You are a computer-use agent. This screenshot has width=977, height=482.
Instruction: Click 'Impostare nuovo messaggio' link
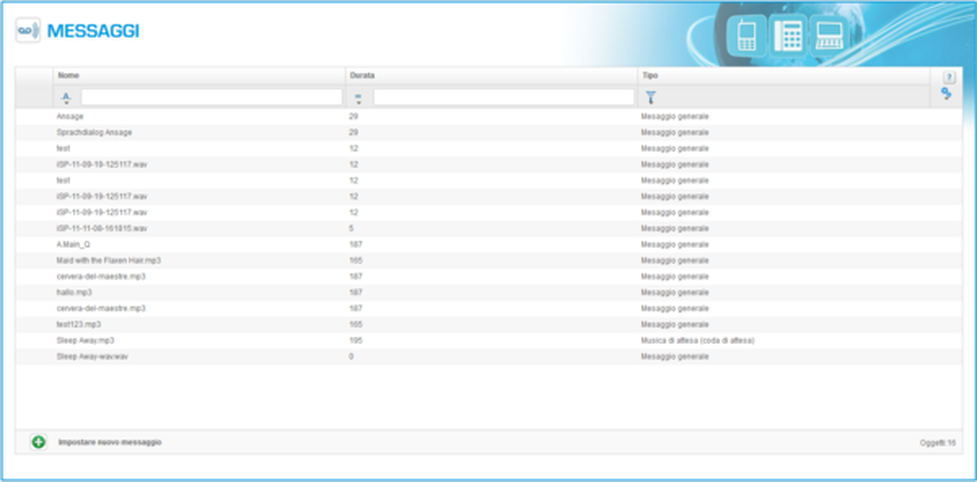click(x=110, y=442)
